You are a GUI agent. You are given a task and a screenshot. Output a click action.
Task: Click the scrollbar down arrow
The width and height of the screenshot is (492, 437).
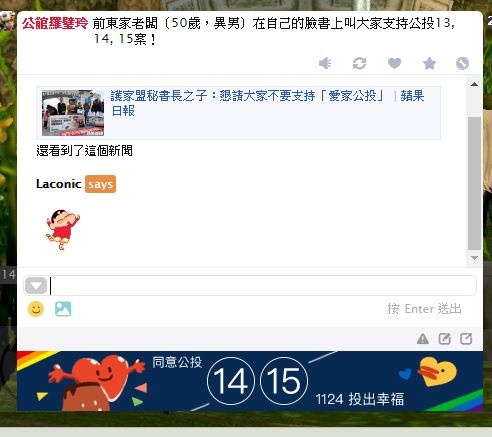[474, 258]
